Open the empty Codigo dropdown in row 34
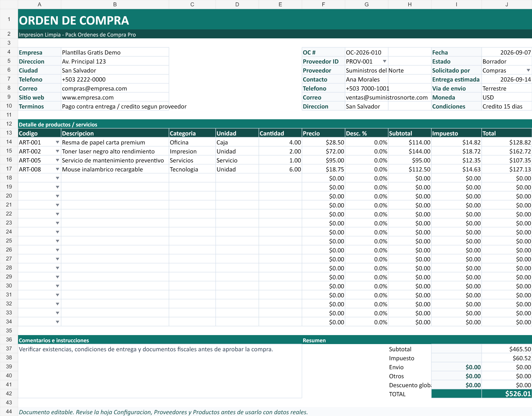Viewport: 532px width, 416px height. click(x=57, y=322)
